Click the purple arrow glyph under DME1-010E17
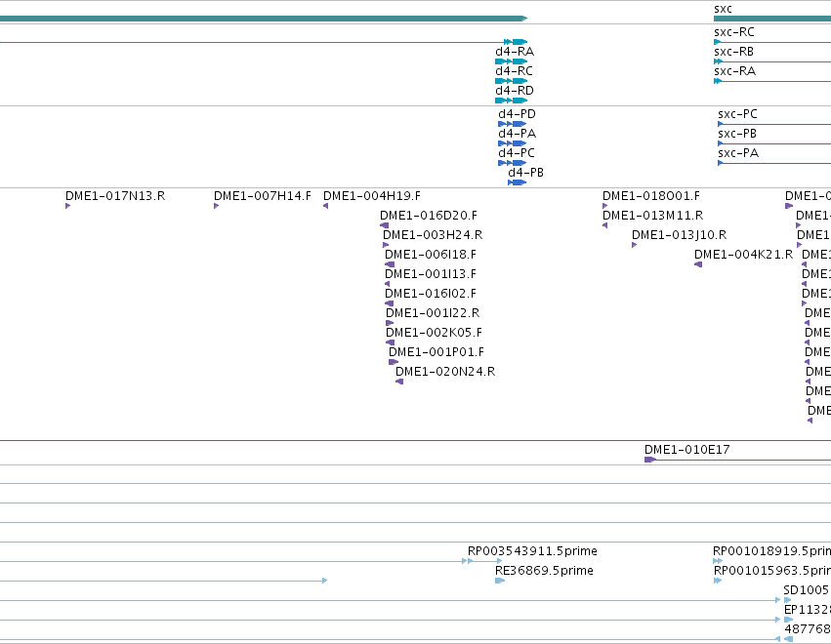Image resolution: width=831 pixels, height=644 pixels. click(x=649, y=460)
